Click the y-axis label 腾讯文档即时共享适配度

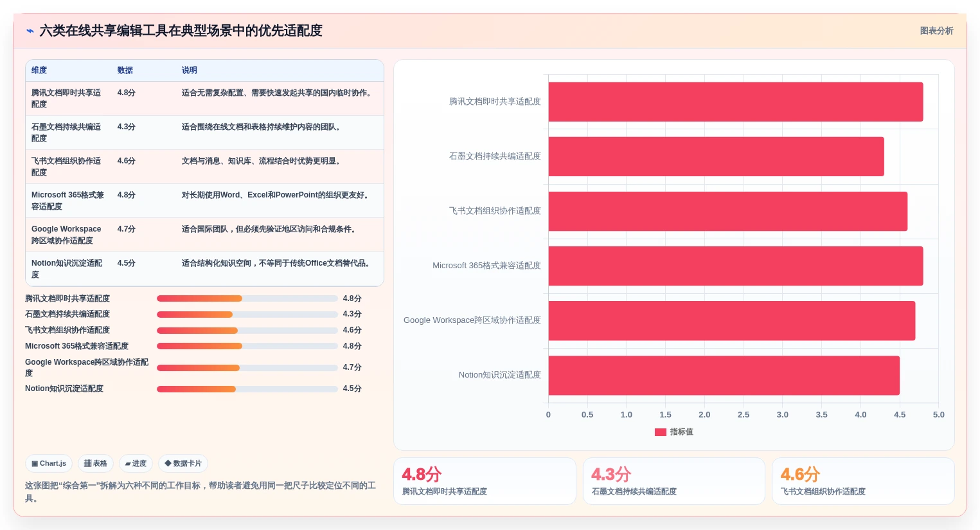(x=495, y=102)
